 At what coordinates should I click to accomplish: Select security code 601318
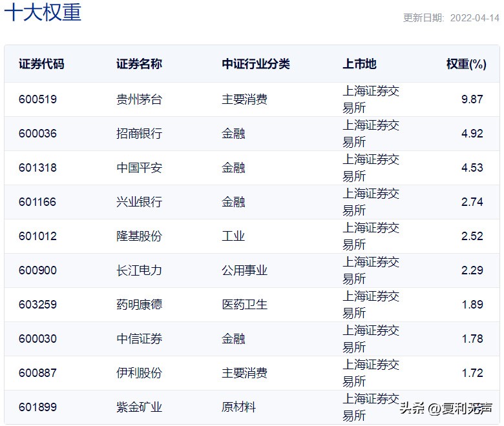(37, 168)
